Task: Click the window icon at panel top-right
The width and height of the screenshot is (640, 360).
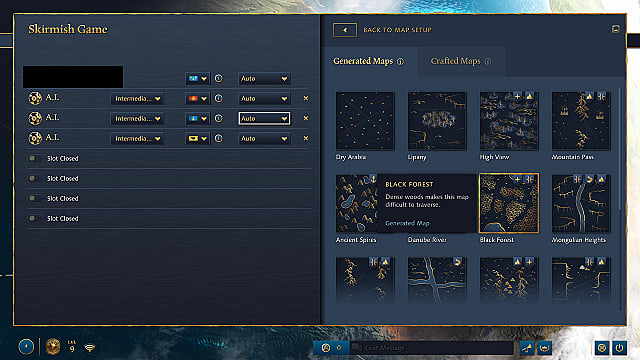Action: point(616,29)
